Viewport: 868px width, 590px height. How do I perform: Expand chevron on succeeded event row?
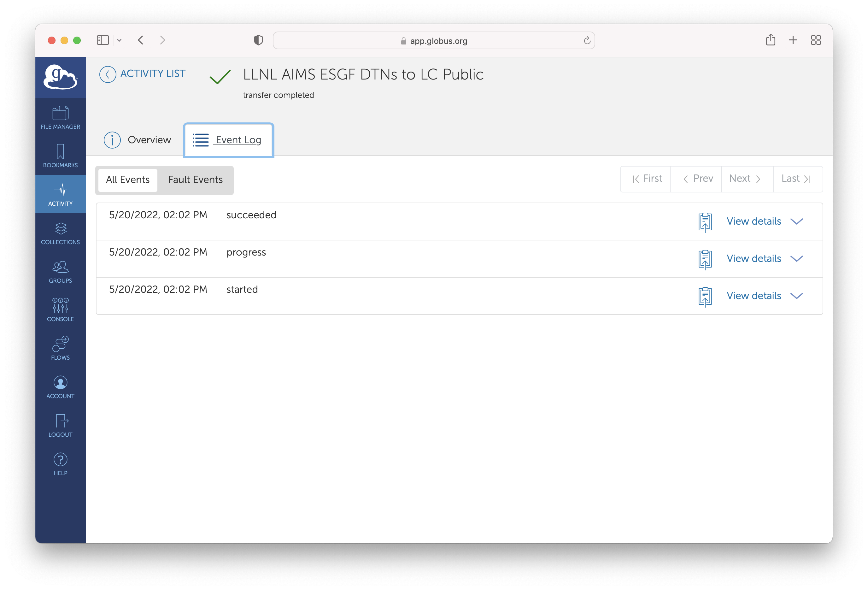pos(797,221)
